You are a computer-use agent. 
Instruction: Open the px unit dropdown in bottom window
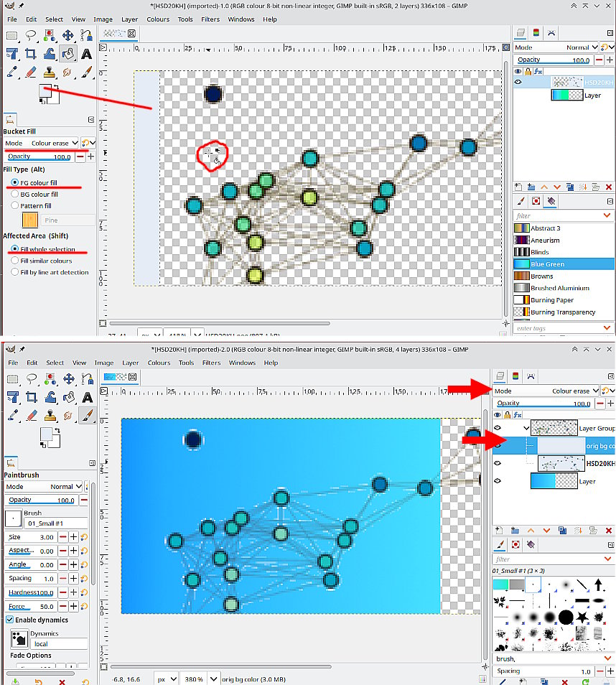click(x=166, y=679)
